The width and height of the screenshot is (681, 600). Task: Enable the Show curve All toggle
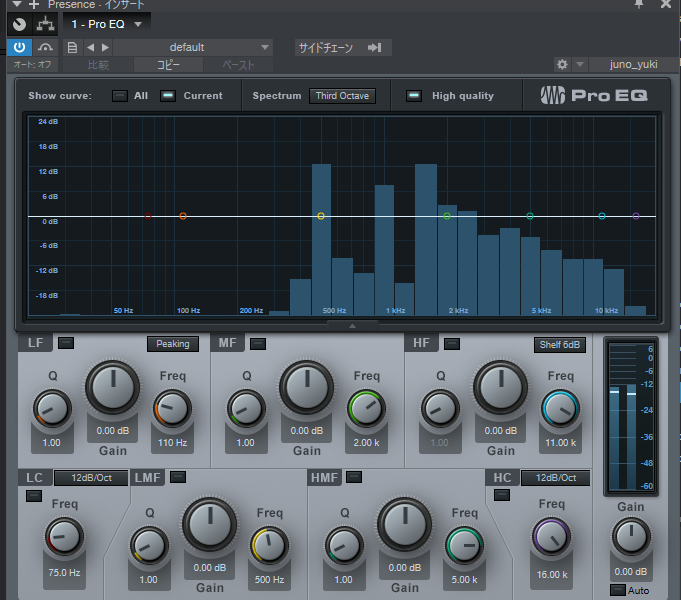point(119,96)
